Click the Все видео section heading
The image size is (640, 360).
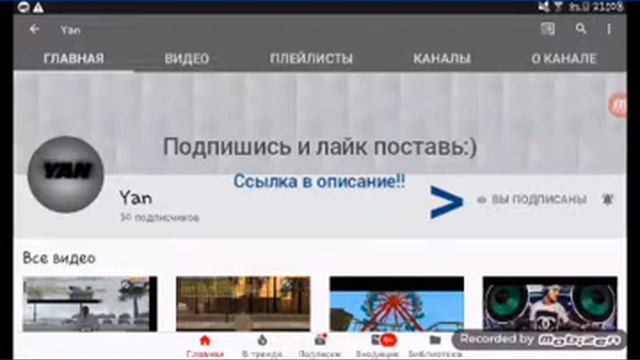(59, 258)
